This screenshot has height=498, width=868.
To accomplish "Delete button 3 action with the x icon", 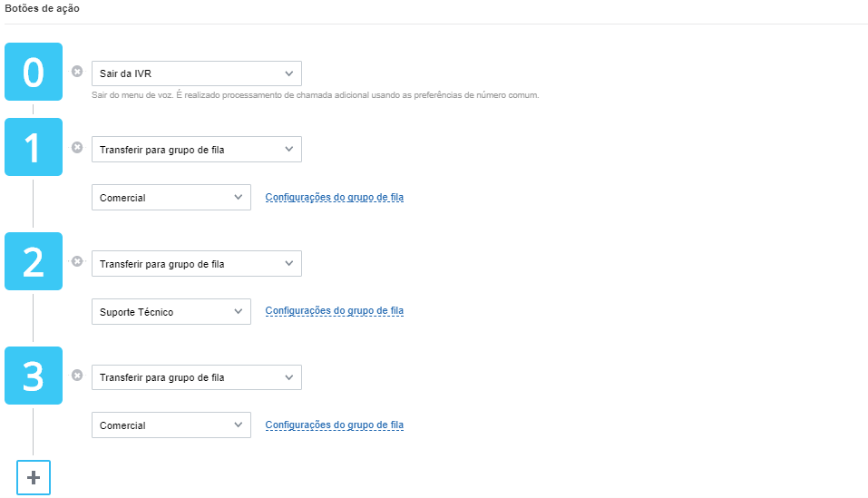I will pos(77,376).
